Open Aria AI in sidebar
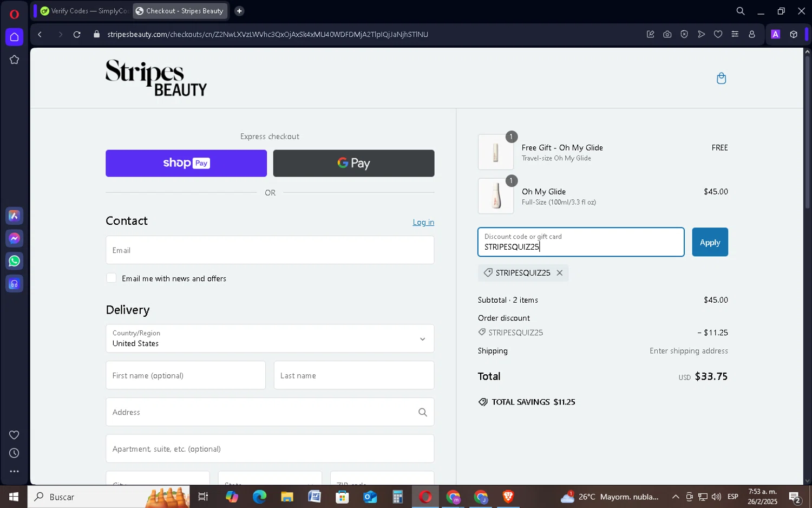The image size is (812, 508). (x=15, y=216)
